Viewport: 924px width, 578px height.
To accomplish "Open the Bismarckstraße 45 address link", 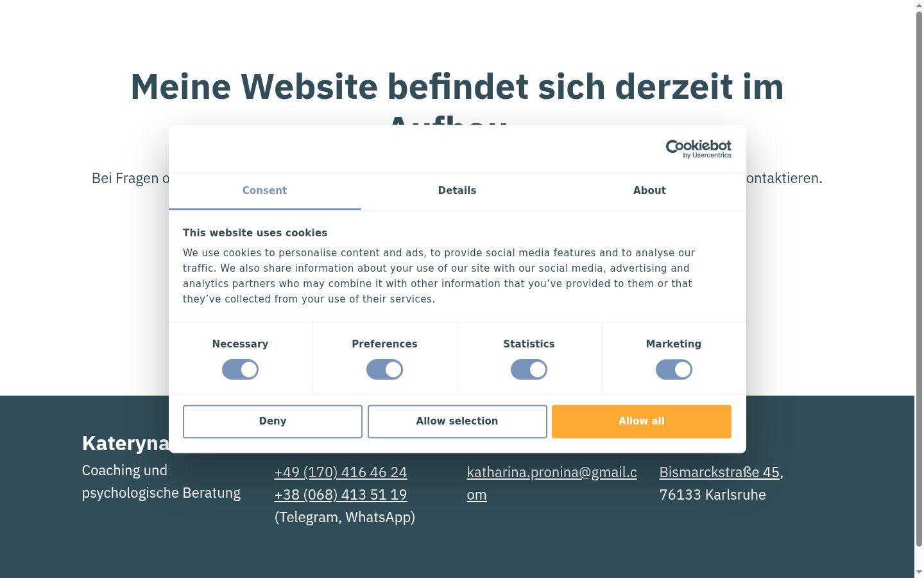I will click(720, 472).
